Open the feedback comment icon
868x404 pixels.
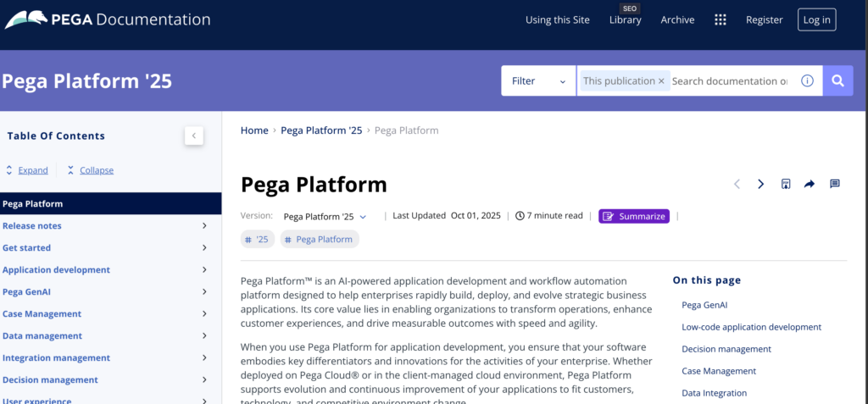[834, 184]
